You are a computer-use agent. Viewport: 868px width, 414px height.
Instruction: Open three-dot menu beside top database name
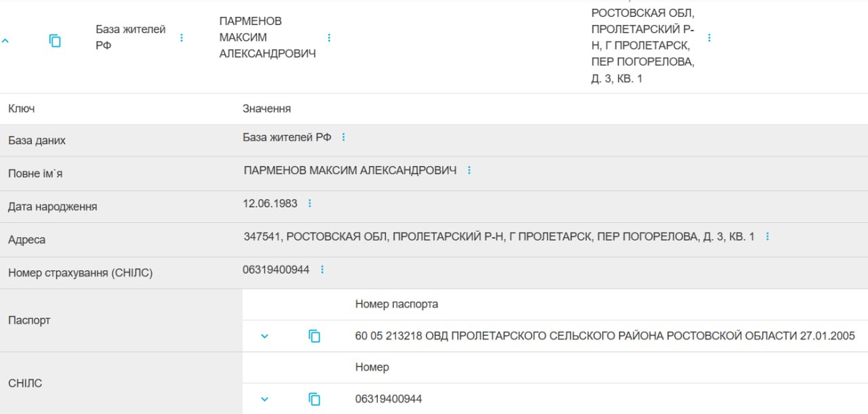181,38
